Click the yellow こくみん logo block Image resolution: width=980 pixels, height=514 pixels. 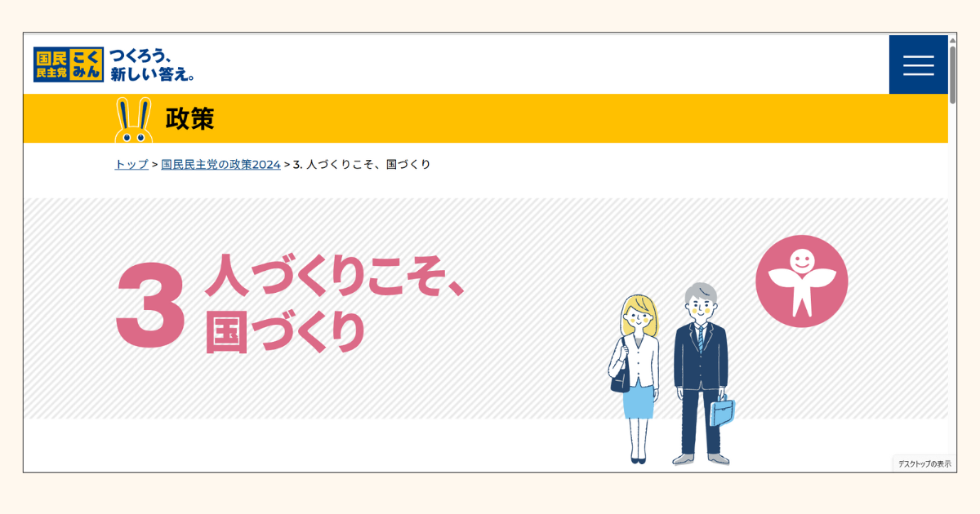(87, 64)
